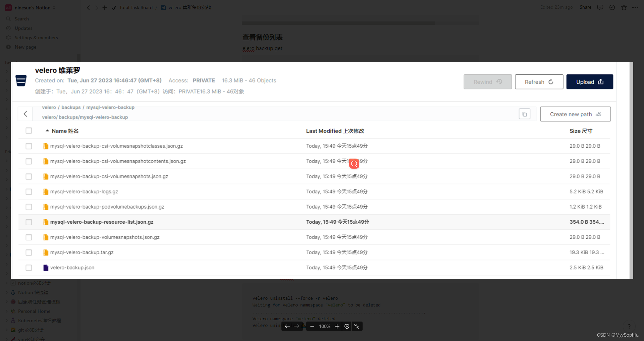Open the file mysql-velero-backup.tar.gz

[82, 252]
